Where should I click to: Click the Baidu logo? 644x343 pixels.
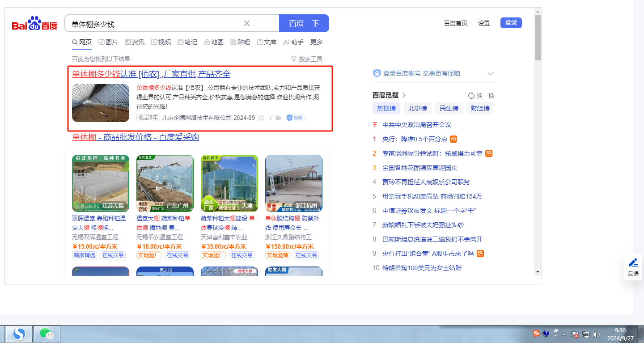tap(35, 23)
